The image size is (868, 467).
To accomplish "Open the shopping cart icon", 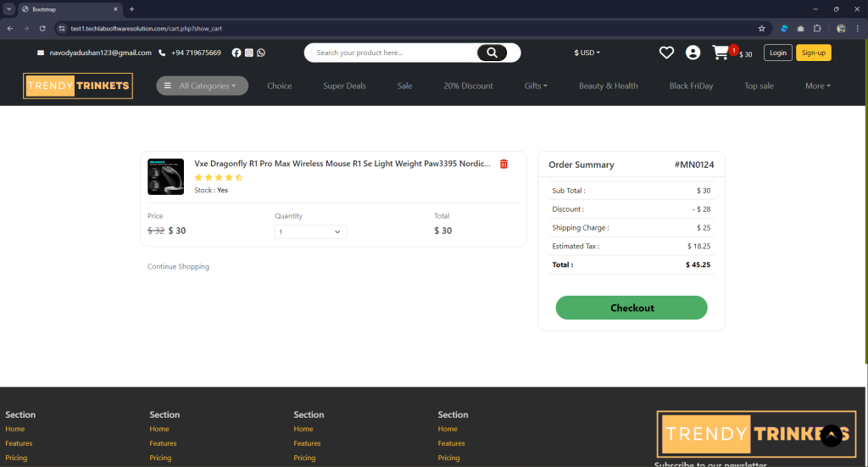I will [x=721, y=53].
